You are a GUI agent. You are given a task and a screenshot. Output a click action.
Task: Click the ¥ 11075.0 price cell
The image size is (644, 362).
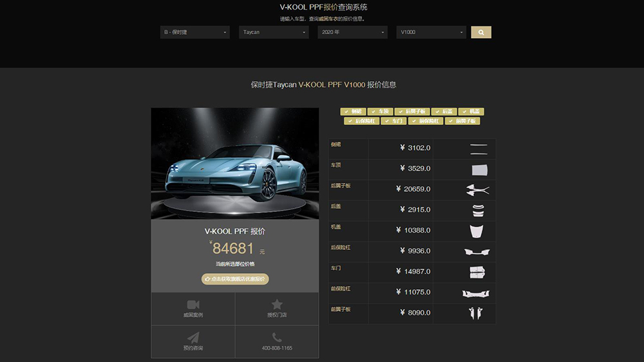(401, 293)
